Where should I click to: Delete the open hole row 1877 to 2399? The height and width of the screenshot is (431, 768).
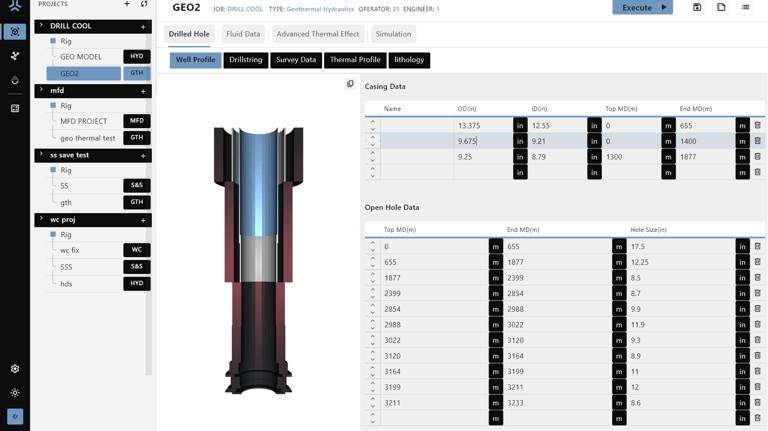(x=757, y=278)
